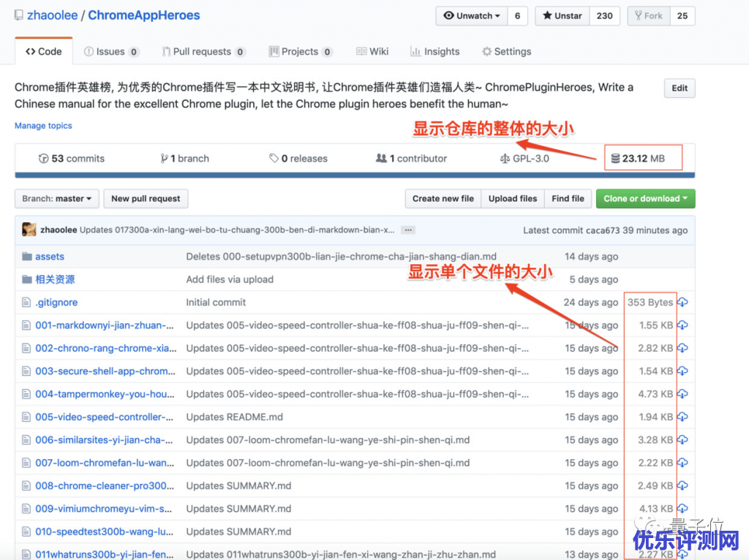Open the Branch: master dropdown
The width and height of the screenshot is (749, 560).
point(57,199)
